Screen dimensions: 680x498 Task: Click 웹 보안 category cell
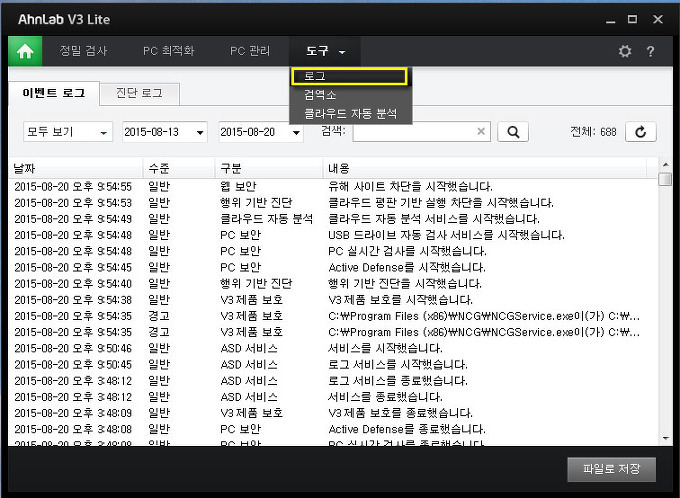point(238,187)
